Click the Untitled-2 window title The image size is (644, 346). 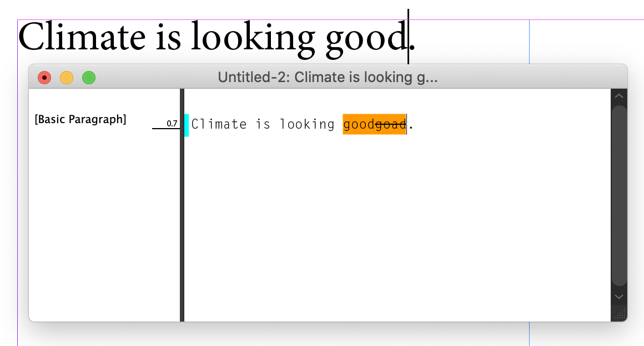pyautogui.click(x=329, y=77)
